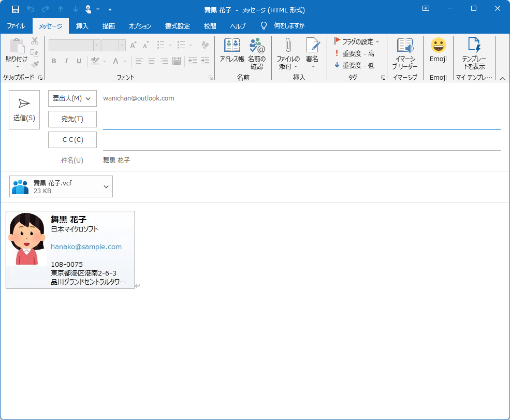Open the Address Book (アドレス帳)
The height and width of the screenshot is (420, 510).
coord(232,51)
